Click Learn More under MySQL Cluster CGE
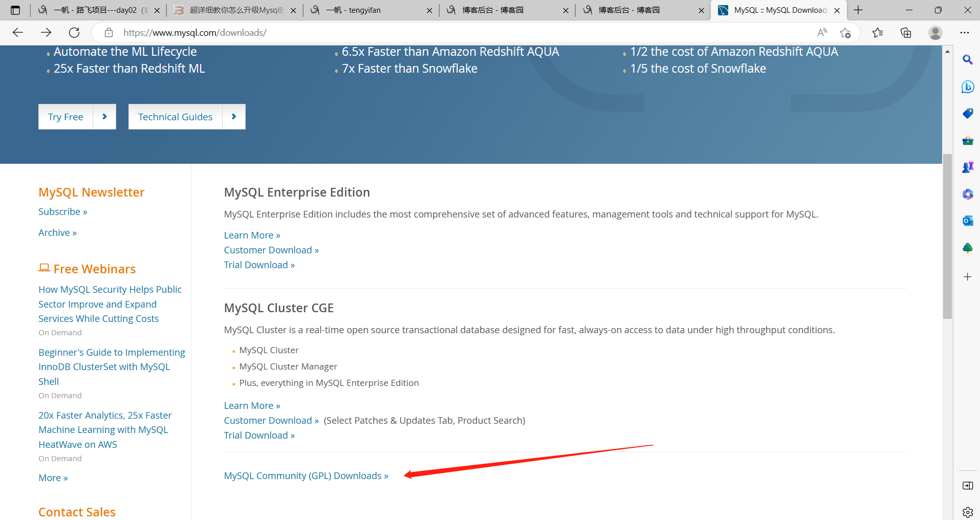Screen dimensions: 980x520 252,406
